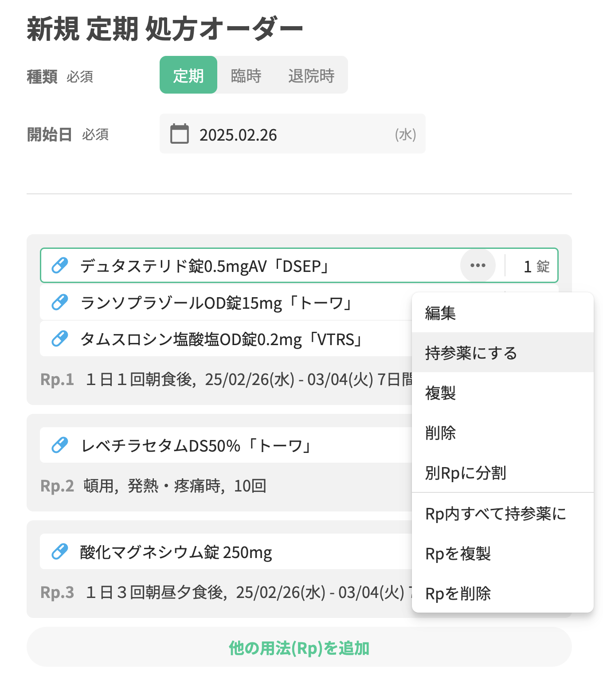
Task: Click the calendar icon beside start date
Action: (x=180, y=134)
